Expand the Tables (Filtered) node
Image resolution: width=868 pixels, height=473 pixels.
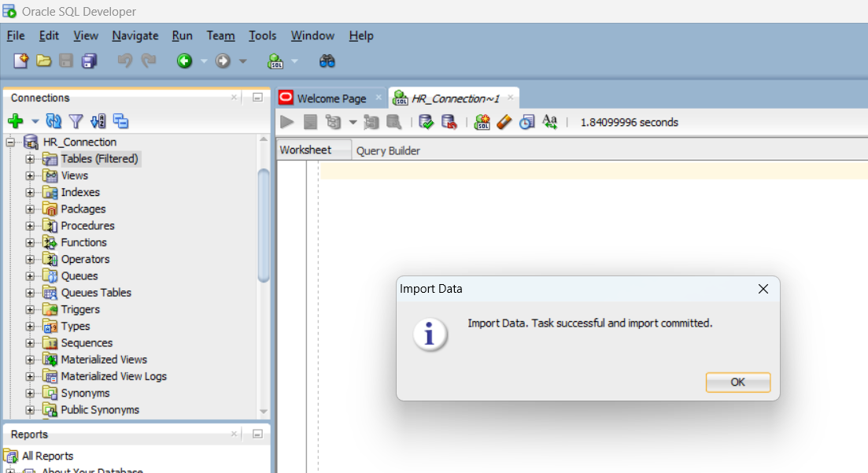[30, 159]
